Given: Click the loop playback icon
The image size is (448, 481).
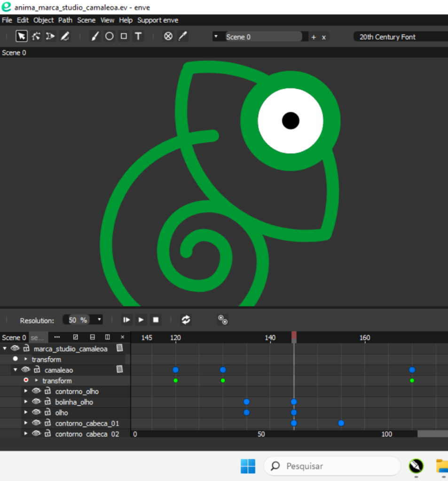Looking at the screenshot, I should (186, 320).
